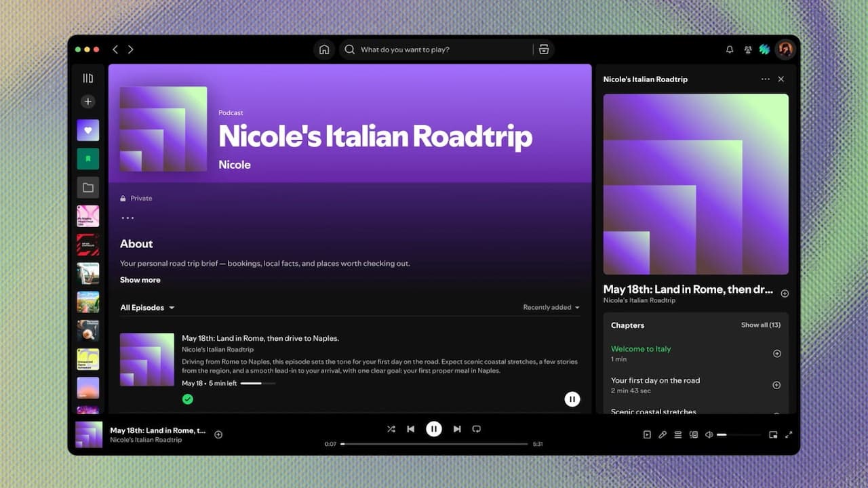This screenshot has height=488, width=868.
Task: Go to Home via house icon
Action: [x=324, y=49]
